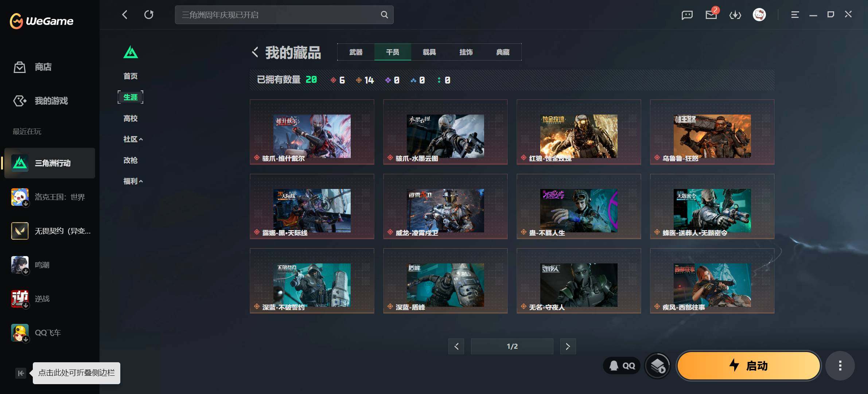Click the user avatar in title bar
868x394 pixels.
759,15
